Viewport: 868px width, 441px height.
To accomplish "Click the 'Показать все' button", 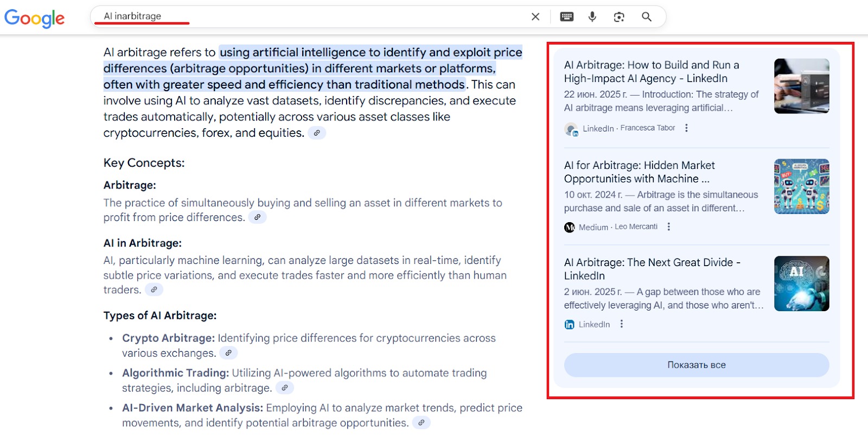I will coord(697,365).
